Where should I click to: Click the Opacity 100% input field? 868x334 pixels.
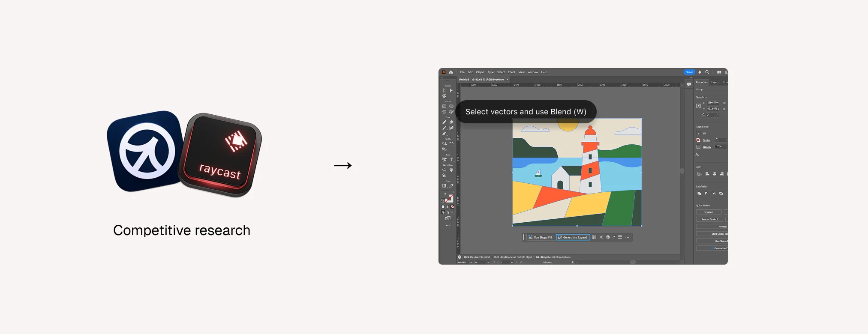click(x=720, y=147)
